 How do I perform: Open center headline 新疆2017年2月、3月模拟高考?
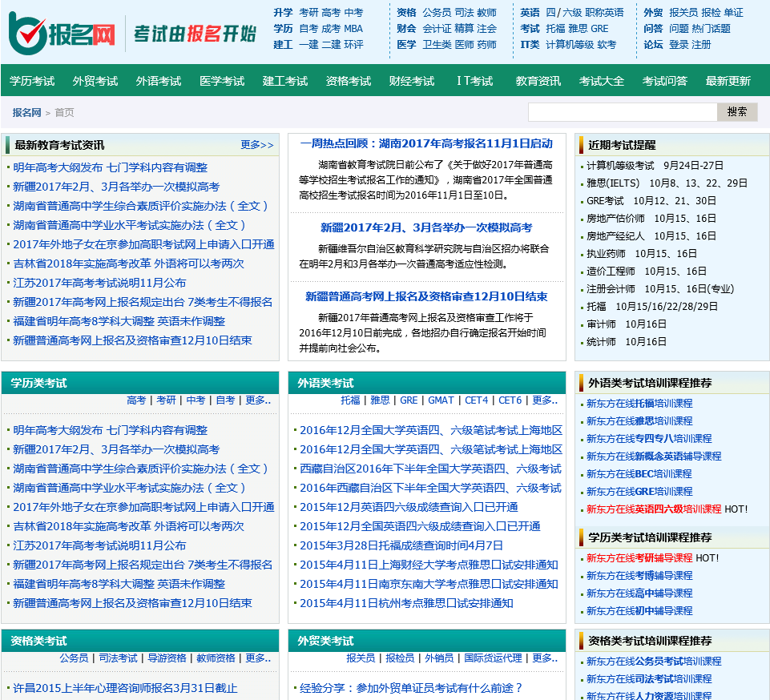click(x=426, y=227)
